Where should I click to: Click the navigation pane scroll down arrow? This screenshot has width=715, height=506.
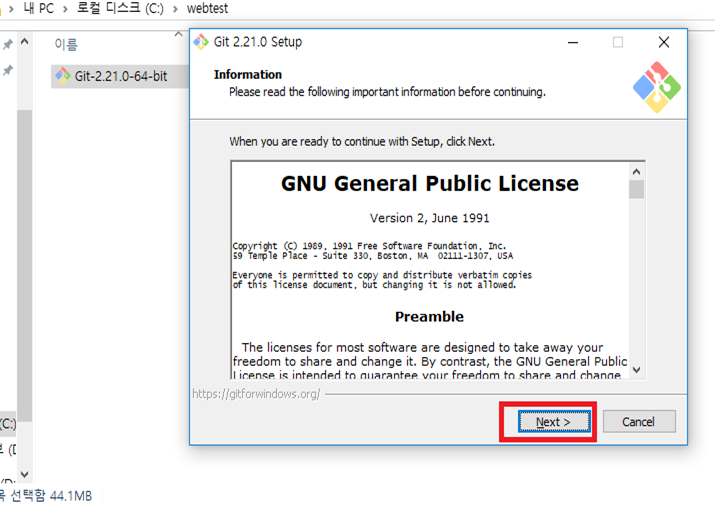pyautogui.click(x=25, y=474)
